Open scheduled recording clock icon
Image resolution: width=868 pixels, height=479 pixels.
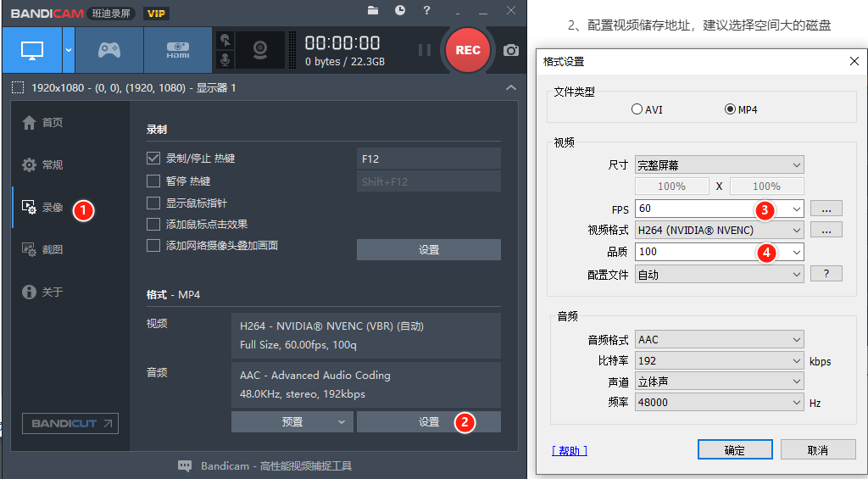coord(400,10)
